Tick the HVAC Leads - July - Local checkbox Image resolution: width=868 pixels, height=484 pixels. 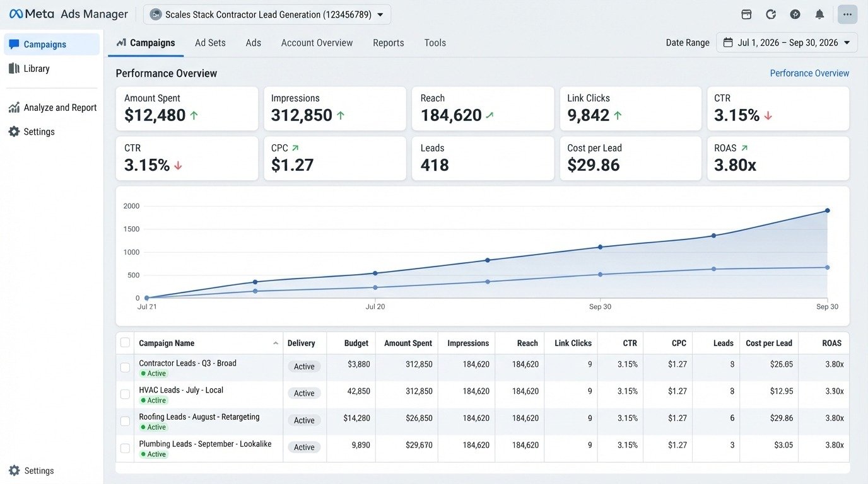pyautogui.click(x=125, y=394)
